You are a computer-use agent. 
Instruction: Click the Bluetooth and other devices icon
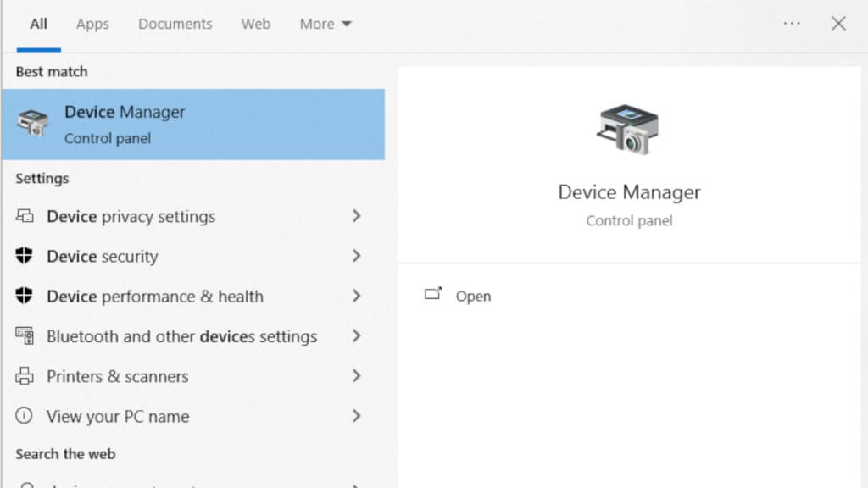click(x=25, y=335)
